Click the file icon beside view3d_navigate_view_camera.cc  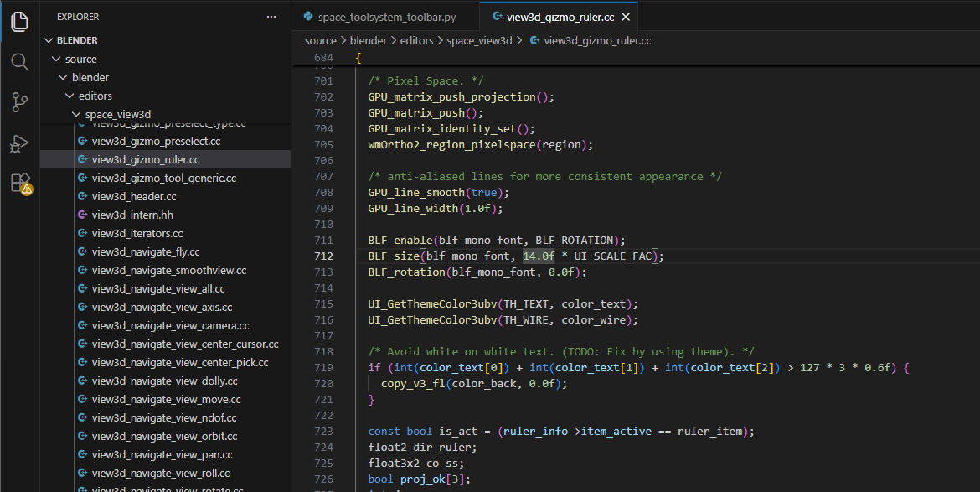[82, 326]
